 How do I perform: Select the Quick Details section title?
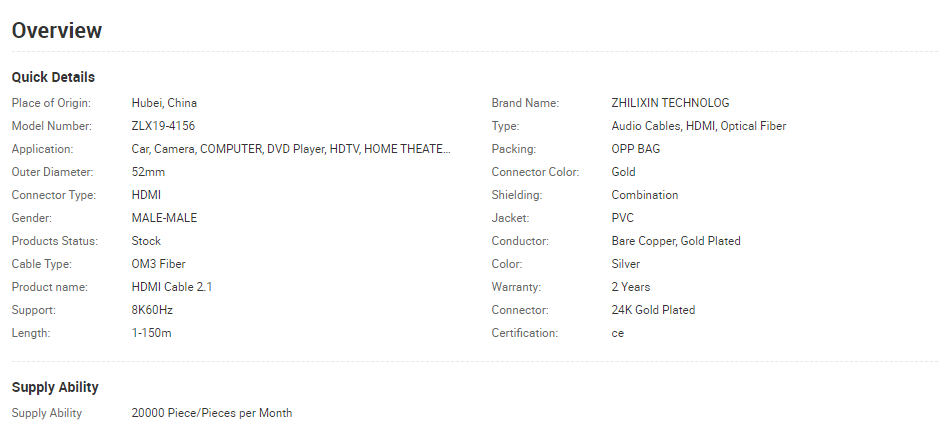tap(53, 77)
